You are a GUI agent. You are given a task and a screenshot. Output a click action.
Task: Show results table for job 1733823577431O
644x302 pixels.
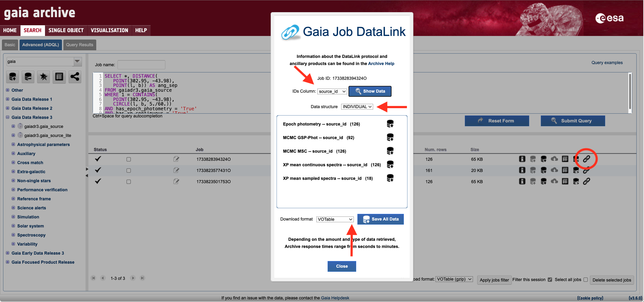(565, 170)
